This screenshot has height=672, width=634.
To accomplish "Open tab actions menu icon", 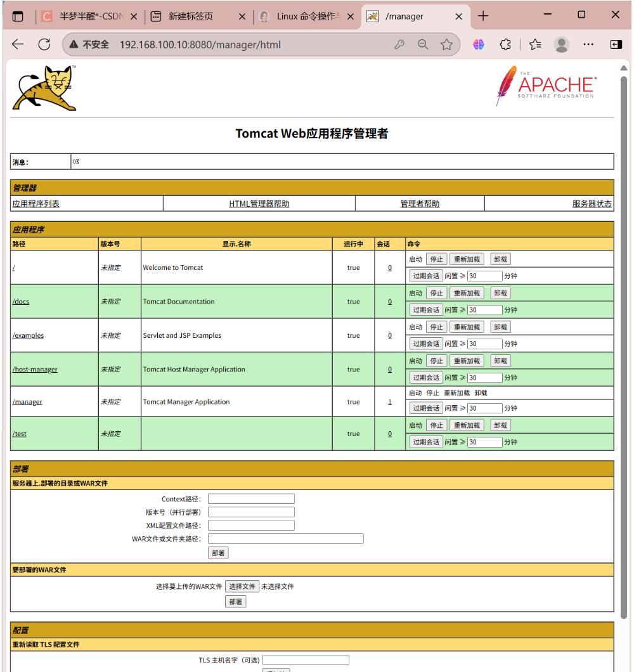I will (x=18, y=16).
